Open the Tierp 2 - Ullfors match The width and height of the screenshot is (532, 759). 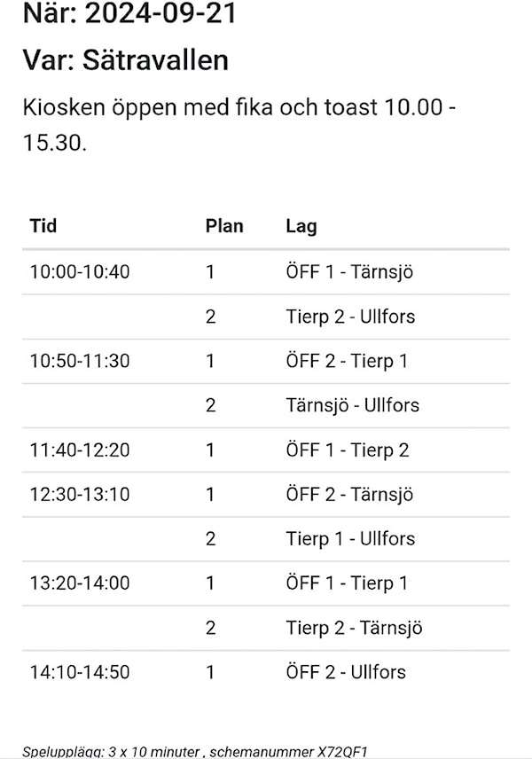[350, 317]
